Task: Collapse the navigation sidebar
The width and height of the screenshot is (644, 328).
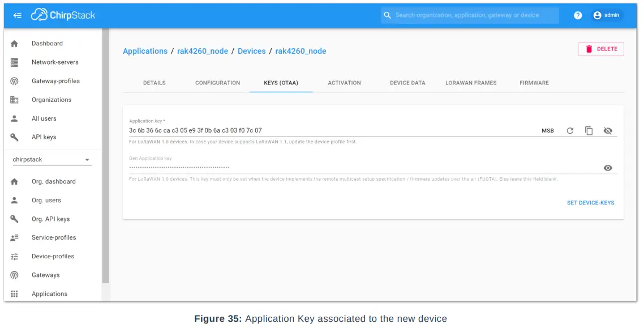Action: (17, 15)
